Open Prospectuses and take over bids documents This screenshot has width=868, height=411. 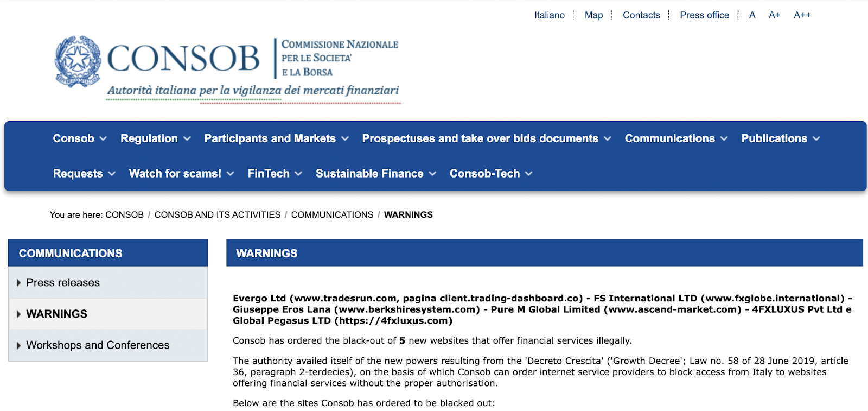tap(480, 138)
